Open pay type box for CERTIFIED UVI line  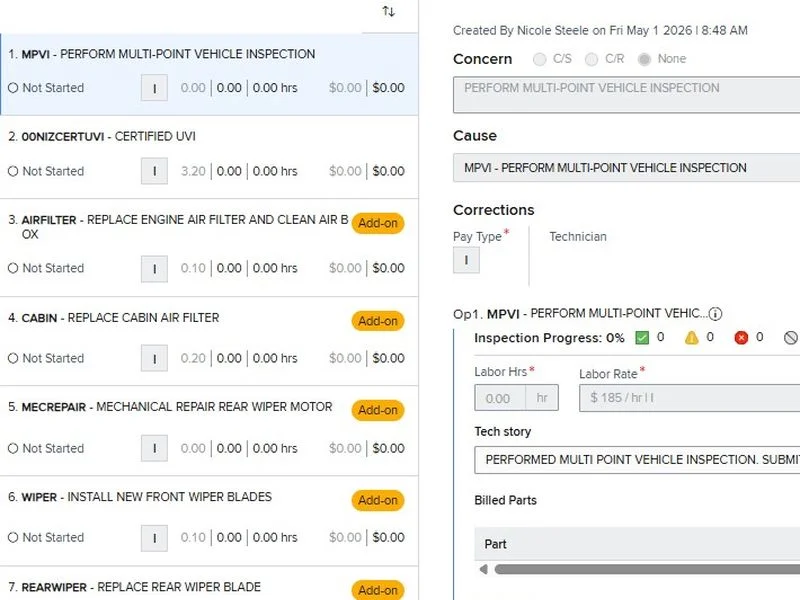(154, 171)
